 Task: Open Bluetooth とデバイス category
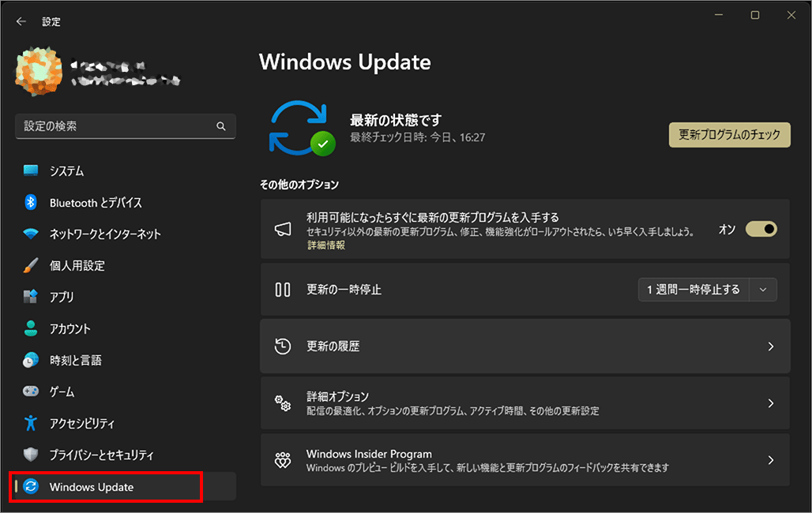pyautogui.click(x=96, y=203)
